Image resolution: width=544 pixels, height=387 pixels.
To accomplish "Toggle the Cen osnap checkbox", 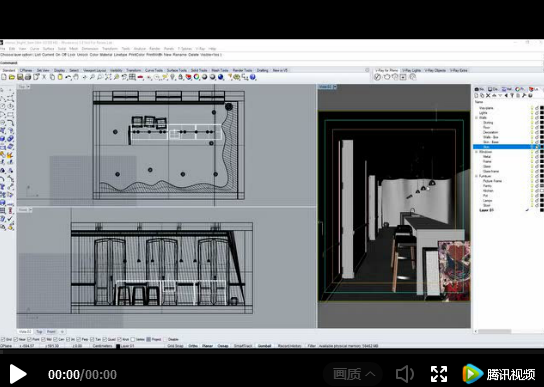I will (56, 339).
